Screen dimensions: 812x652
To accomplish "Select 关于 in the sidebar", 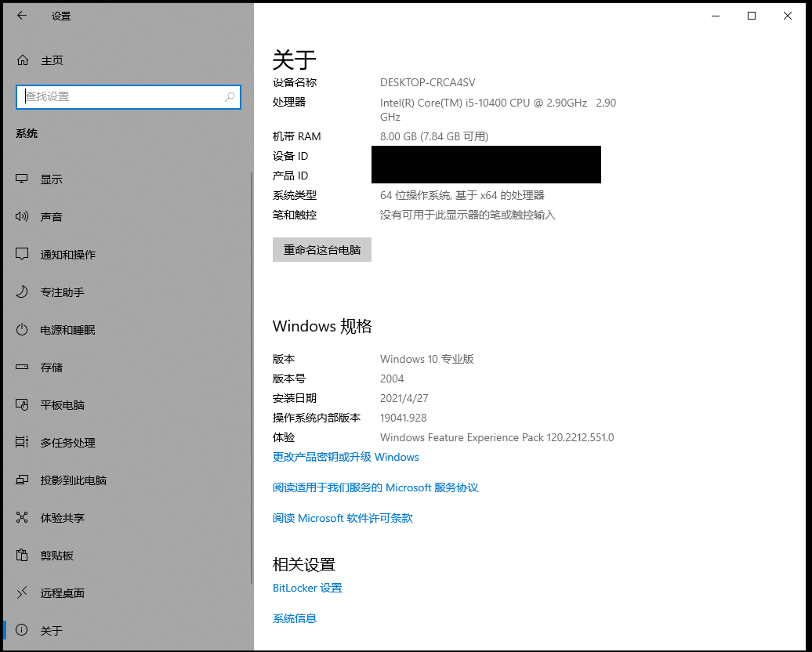I will click(x=128, y=631).
